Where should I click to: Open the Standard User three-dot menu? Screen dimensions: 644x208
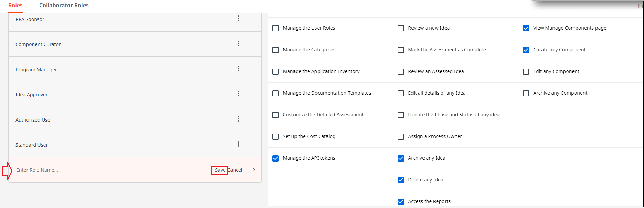[238, 144]
